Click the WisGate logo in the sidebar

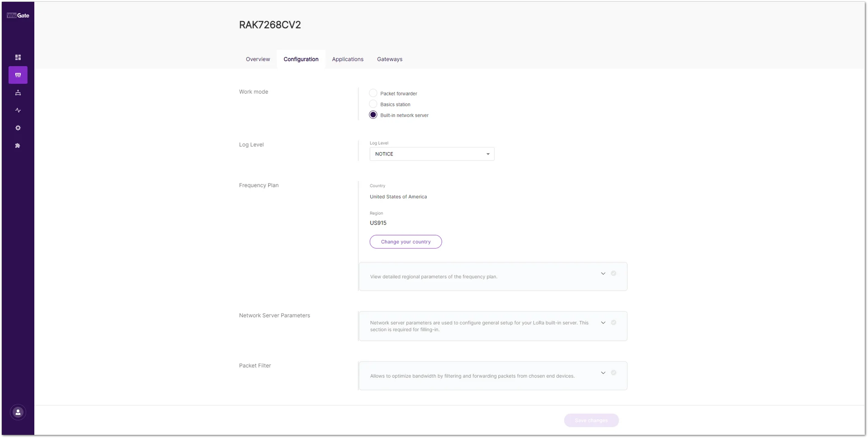pyautogui.click(x=18, y=15)
